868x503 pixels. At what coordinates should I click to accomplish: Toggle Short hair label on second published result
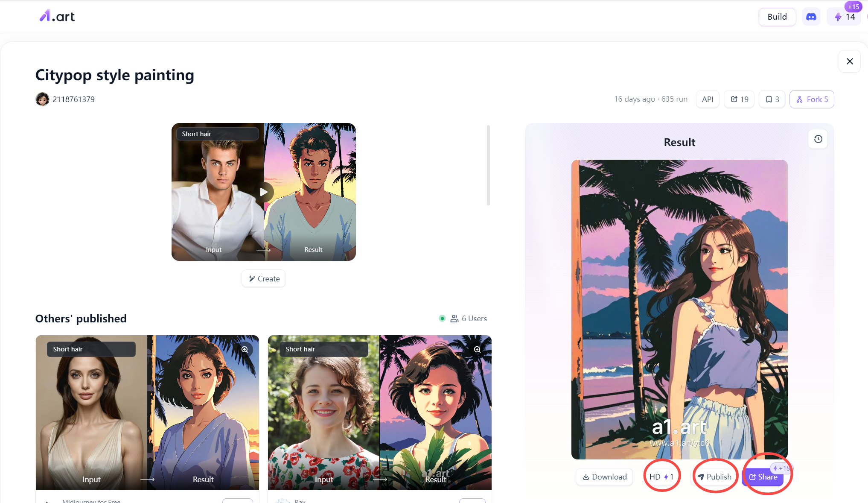[300, 348]
